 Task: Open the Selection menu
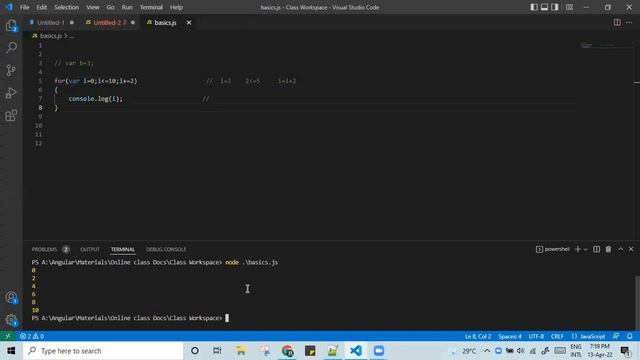tap(67, 7)
